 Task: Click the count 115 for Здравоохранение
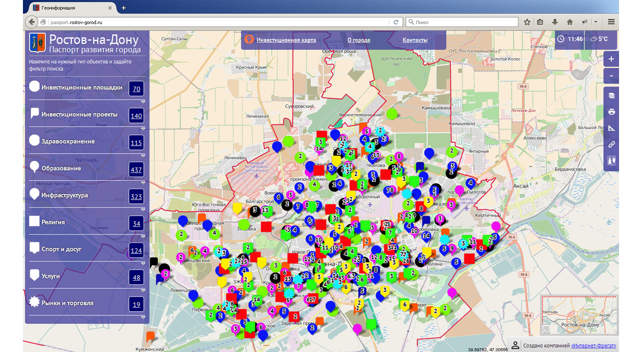click(x=137, y=143)
